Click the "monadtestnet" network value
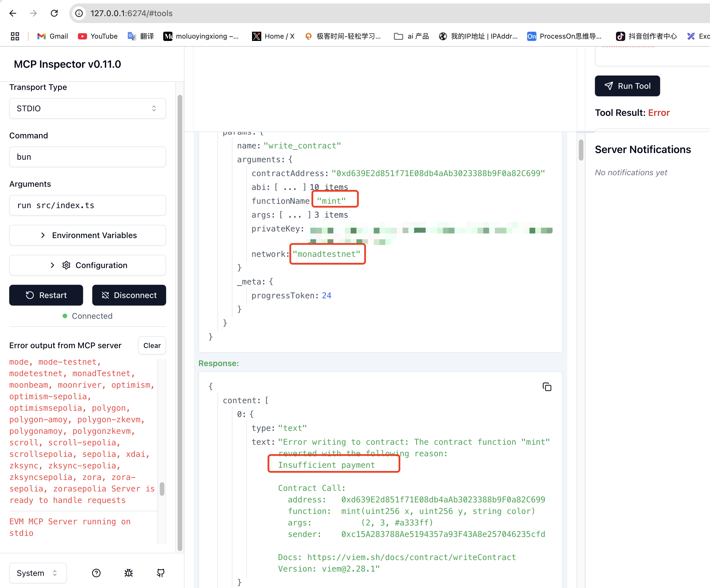Image resolution: width=710 pixels, height=588 pixels. pos(326,254)
